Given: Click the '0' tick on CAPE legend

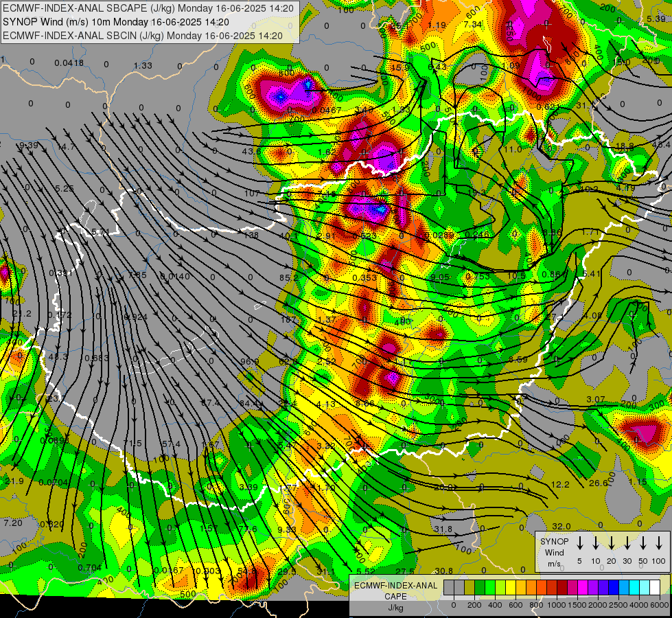Looking at the screenshot, I should click(454, 605).
